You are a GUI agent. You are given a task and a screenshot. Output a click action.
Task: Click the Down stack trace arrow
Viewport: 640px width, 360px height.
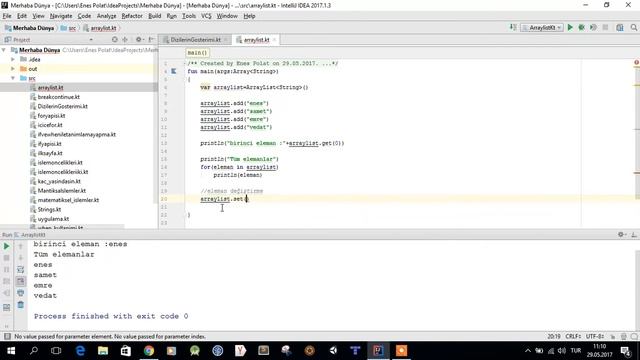click(x=20, y=258)
